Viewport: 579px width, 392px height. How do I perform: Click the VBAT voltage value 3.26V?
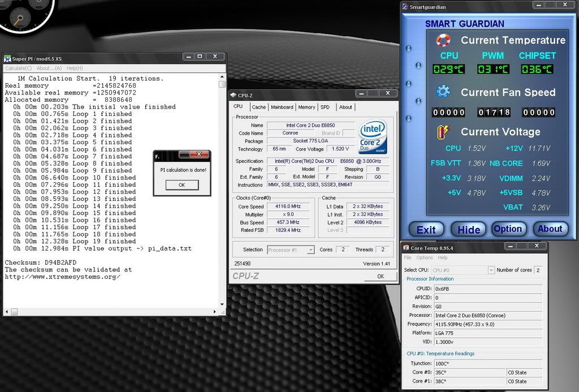coord(541,208)
